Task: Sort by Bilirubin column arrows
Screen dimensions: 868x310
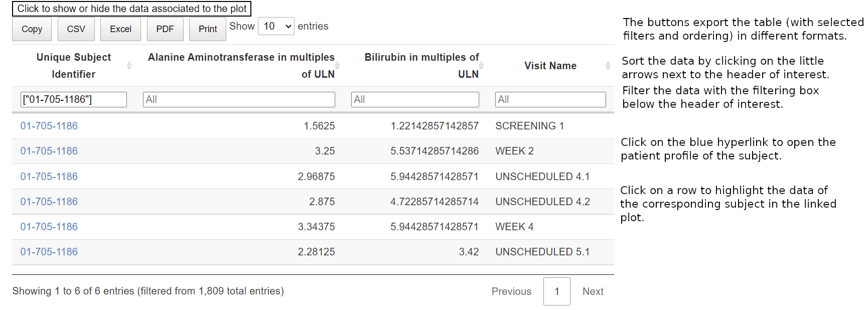Action: 481,66
